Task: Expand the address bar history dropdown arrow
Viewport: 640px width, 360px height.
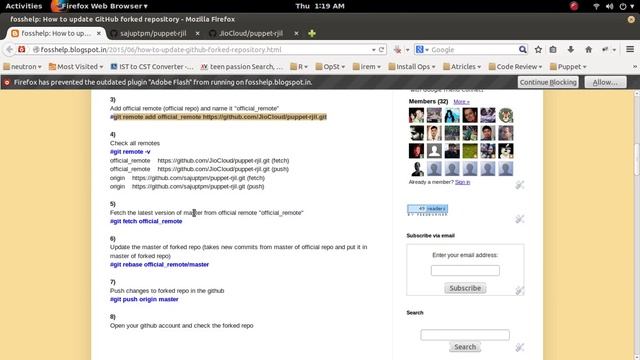Action: (x=373, y=50)
